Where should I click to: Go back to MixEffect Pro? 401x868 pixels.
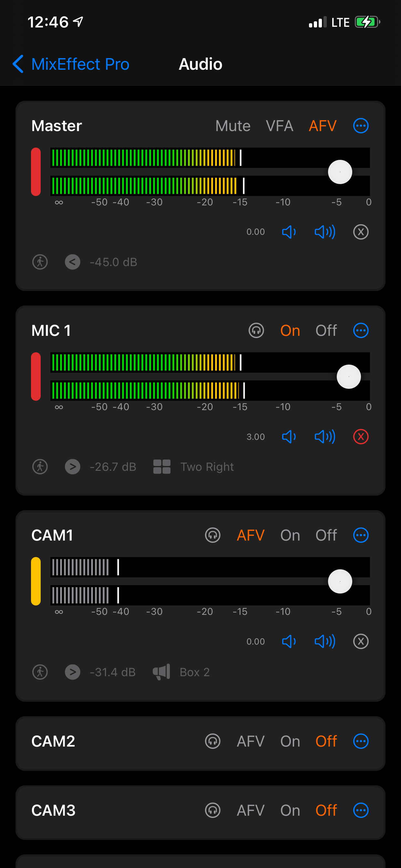tap(71, 64)
